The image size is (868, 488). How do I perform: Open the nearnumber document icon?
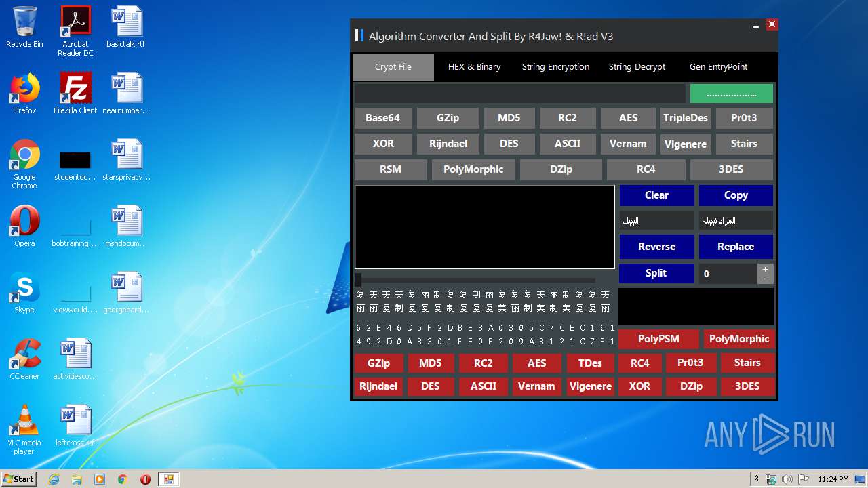(126, 94)
